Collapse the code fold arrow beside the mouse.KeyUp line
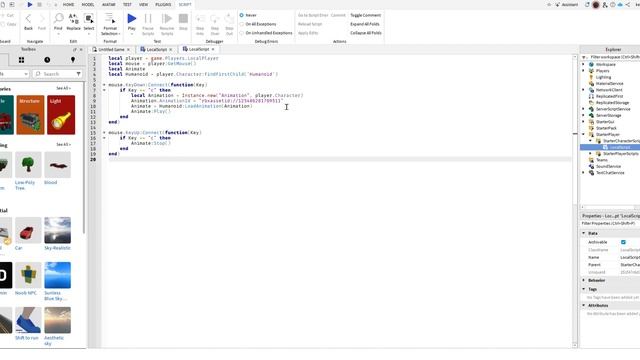The height and width of the screenshot is (360, 640). tap(104, 133)
